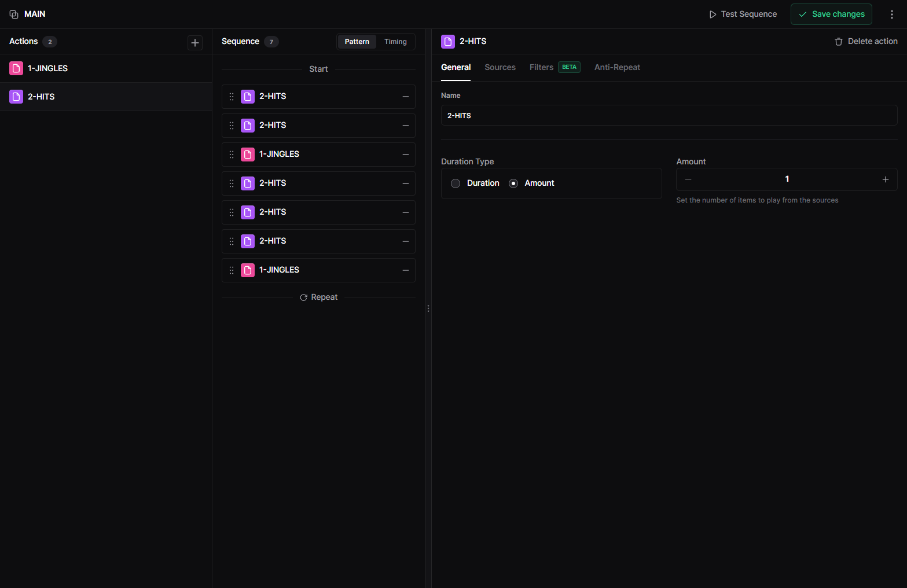Remove the 1-JINGLES entry using its minus icon
The width and height of the screenshot is (907, 588).
(406, 155)
